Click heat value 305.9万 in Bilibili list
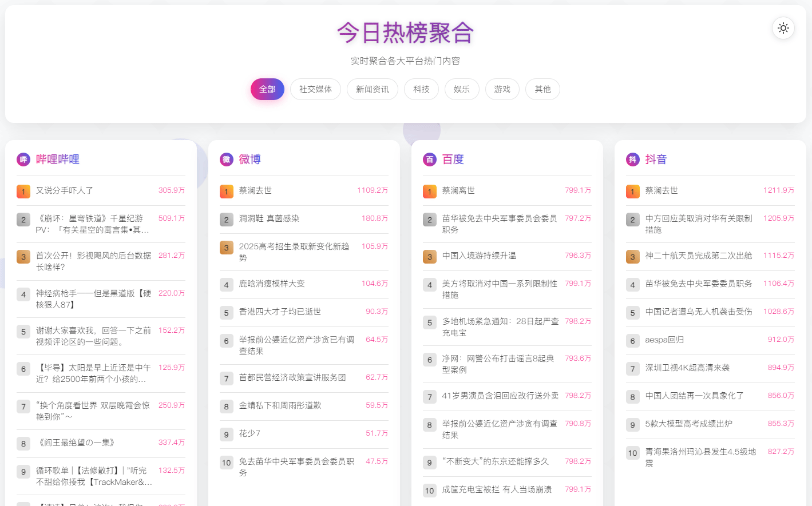The image size is (812, 506). pyautogui.click(x=172, y=190)
